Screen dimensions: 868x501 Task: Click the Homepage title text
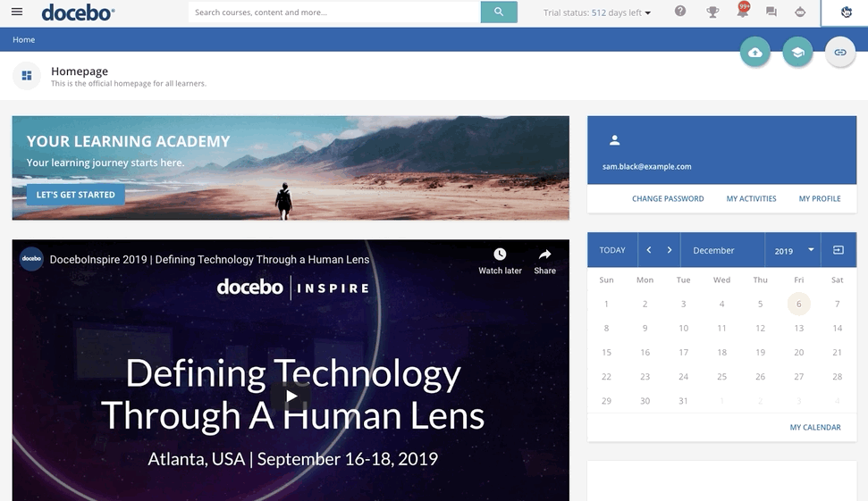point(80,71)
